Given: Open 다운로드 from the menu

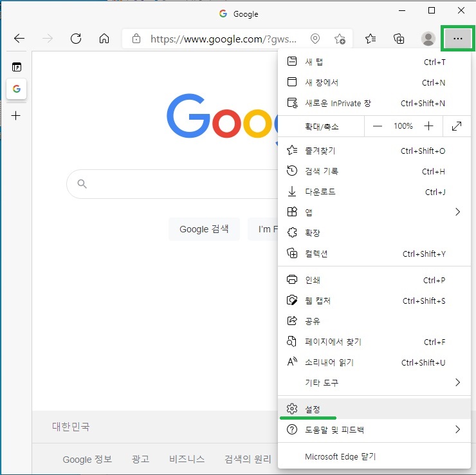Looking at the screenshot, I should [374, 192].
